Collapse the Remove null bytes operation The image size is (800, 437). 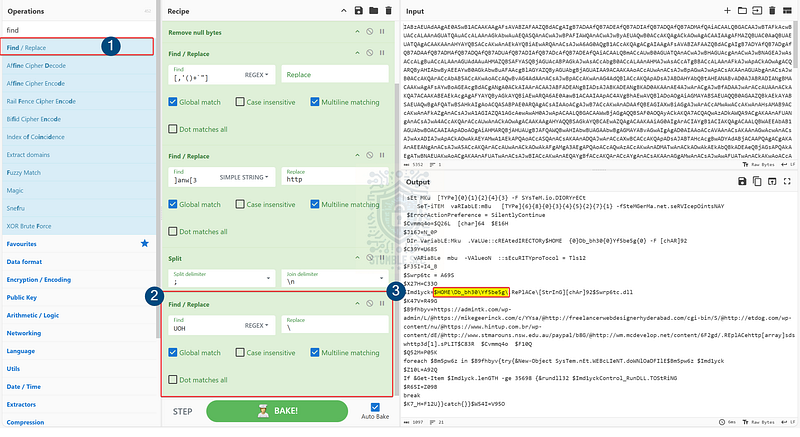tap(357, 32)
